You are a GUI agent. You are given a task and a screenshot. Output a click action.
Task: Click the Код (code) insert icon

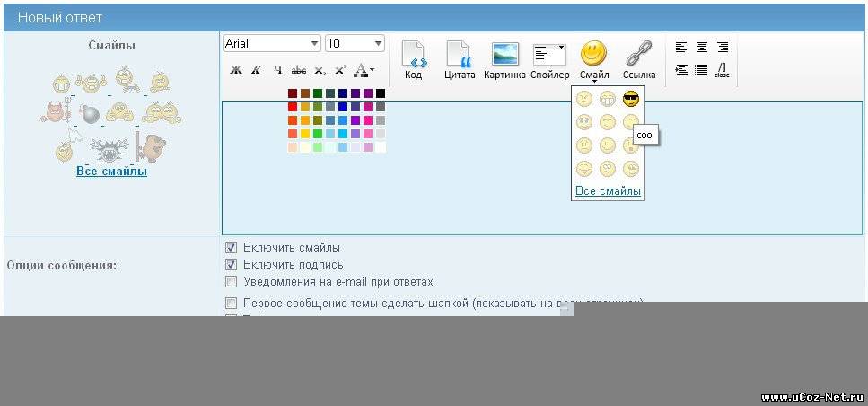(x=413, y=56)
